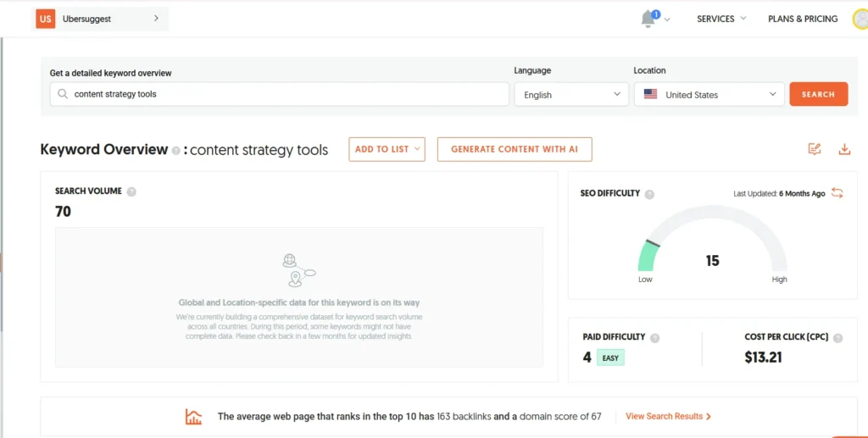
Task: Click the notification bell icon
Action: 648,19
